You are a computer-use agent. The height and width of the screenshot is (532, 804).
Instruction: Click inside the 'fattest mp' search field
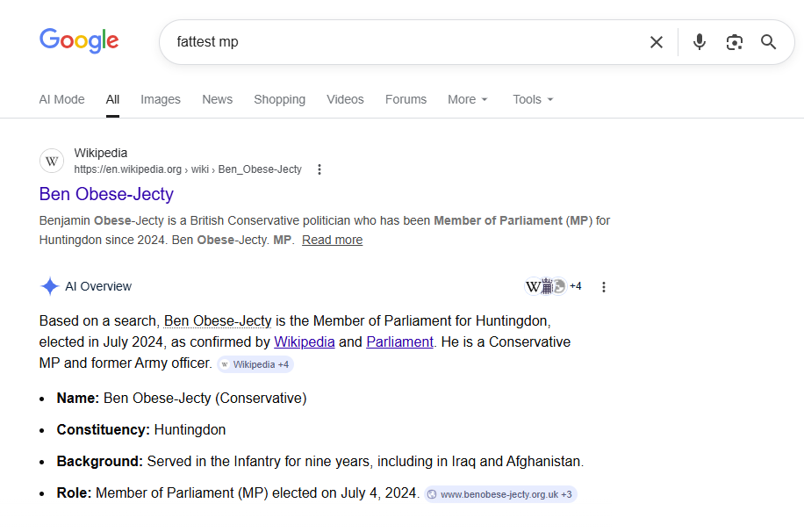(400, 42)
